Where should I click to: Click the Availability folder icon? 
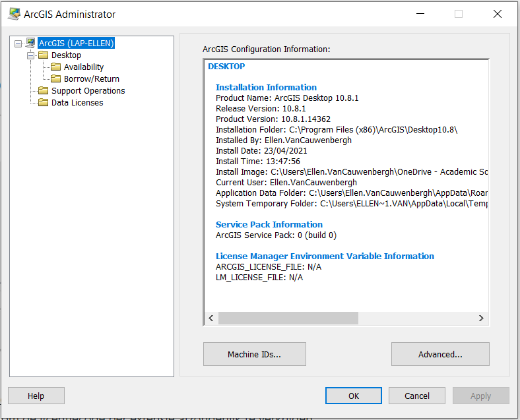click(55, 67)
